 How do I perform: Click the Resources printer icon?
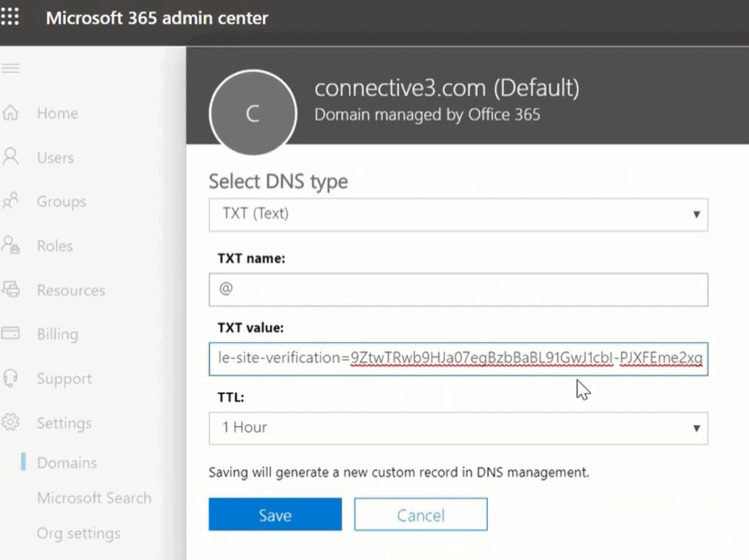[x=12, y=290]
